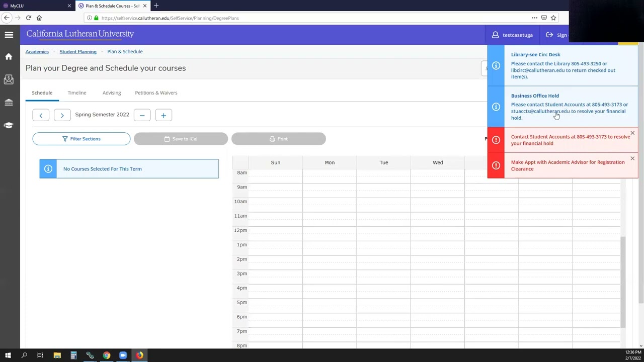
Task: Click the Business Office Hold notification
Action: tap(562, 107)
